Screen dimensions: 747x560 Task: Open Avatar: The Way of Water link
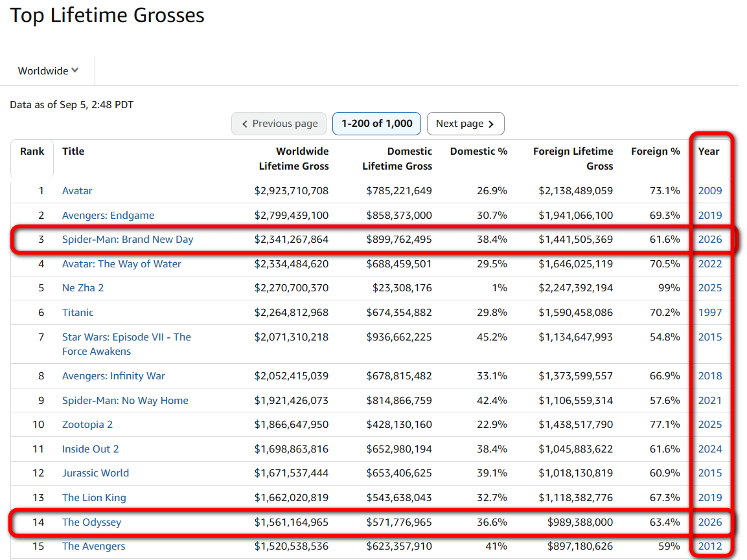click(x=122, y=263)
